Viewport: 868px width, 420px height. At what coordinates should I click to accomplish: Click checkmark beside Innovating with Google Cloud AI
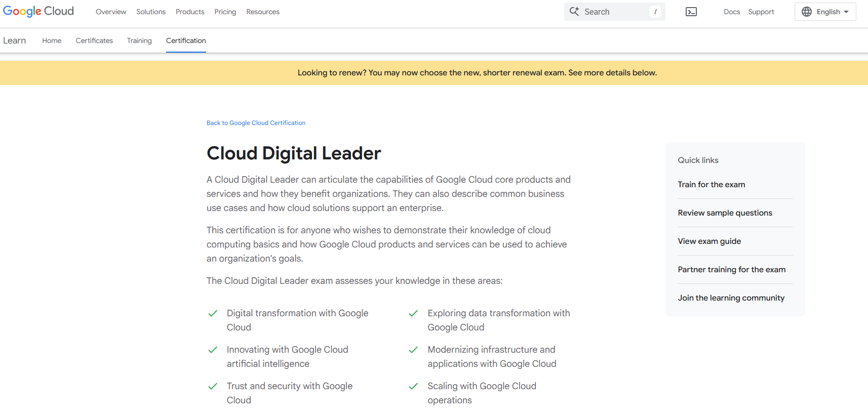[x=213, y=350]
